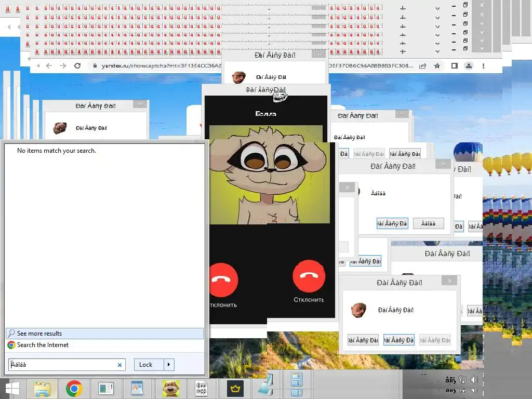The image size is (532, 399).
Task: Click focused middle button in three-button face dialog
Action: tap(398, 340)
